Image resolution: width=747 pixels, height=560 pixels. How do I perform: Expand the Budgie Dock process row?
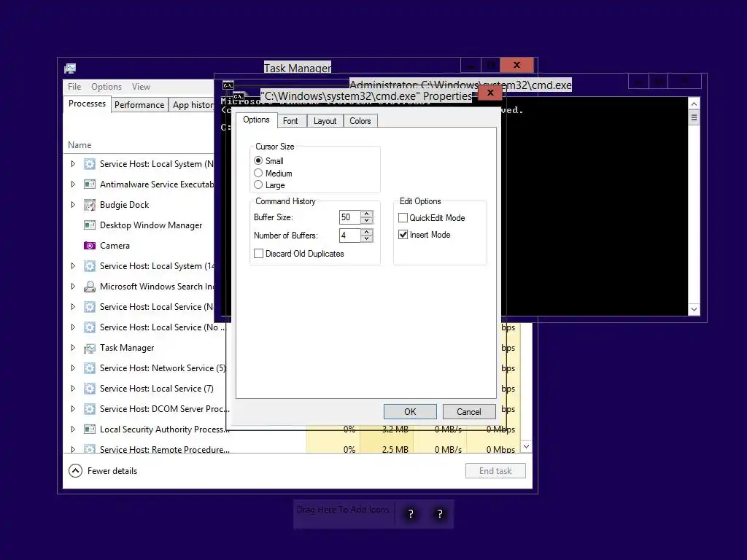tap(73, 205)
